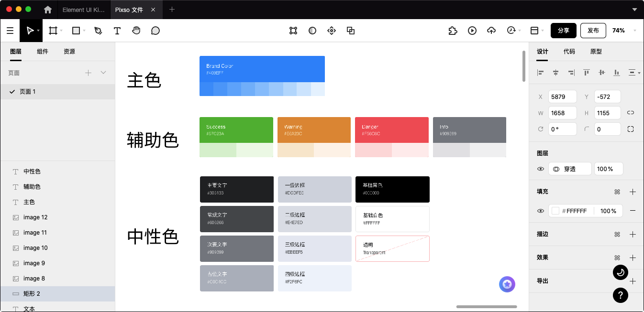644x312 pixels.
Task: Click the layer opacity 100% field
Action: (x=609, y=169)
